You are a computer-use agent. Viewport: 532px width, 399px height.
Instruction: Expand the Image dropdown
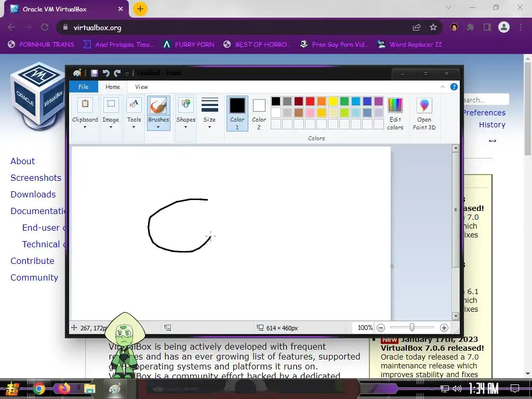111,127
